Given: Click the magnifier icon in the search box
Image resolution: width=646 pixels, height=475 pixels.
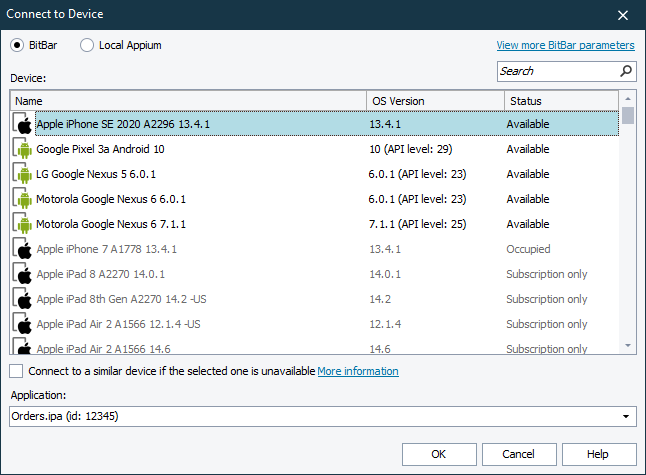Looking at the screenshot, I should coord(626,71).
